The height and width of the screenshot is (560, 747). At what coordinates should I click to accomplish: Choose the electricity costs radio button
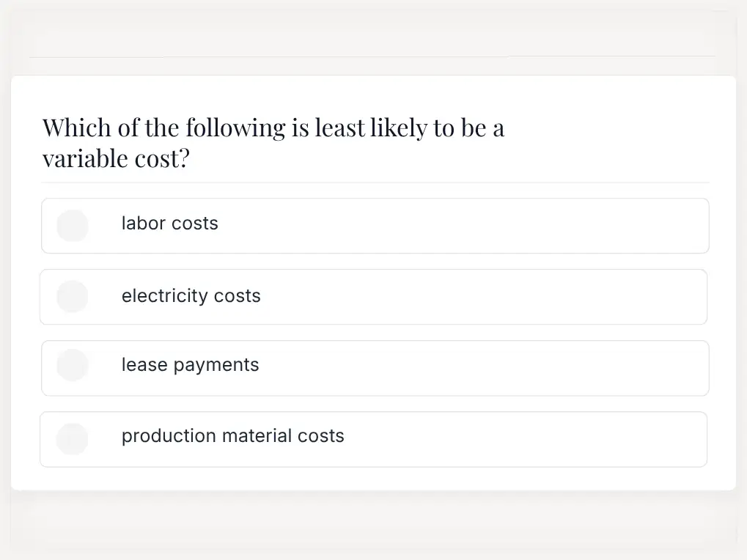tap(73, 297)
